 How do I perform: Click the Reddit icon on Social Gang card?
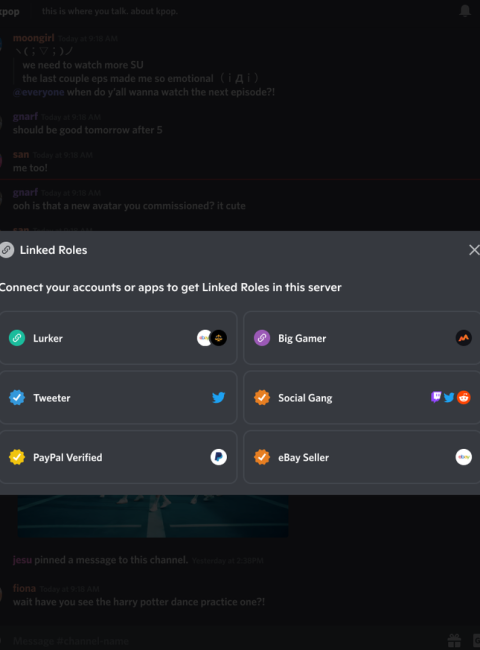pyautogui.click(x=463, y=398)
